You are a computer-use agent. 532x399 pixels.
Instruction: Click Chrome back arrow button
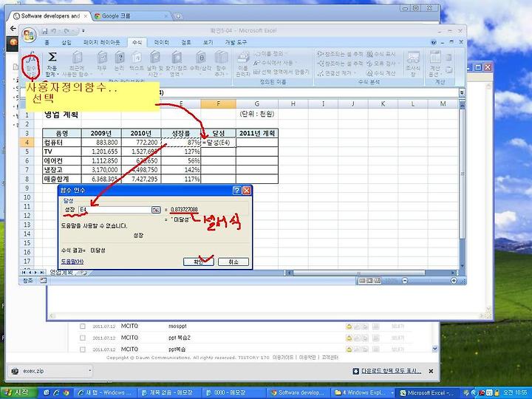pos(13,28)
